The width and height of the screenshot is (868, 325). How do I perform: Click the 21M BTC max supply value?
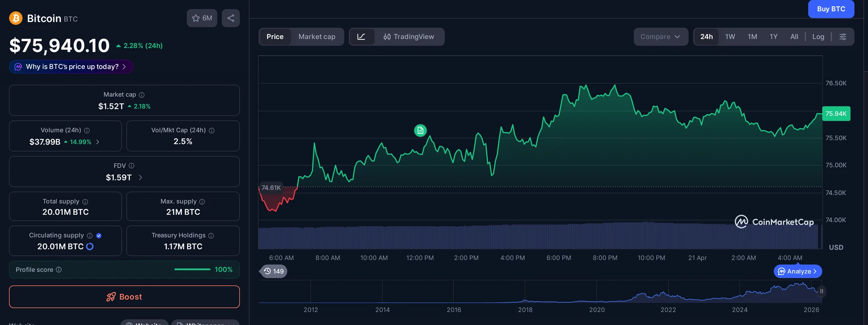point(183,212)
